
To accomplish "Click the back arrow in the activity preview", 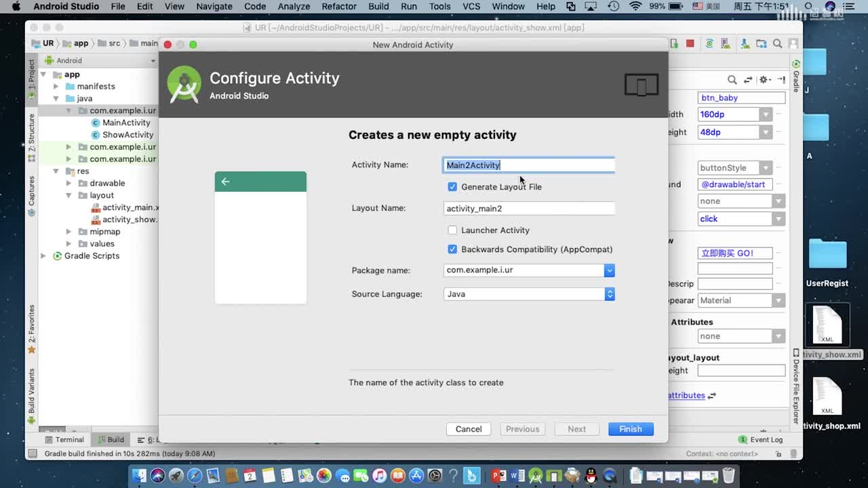I will [x=225, y=182].
